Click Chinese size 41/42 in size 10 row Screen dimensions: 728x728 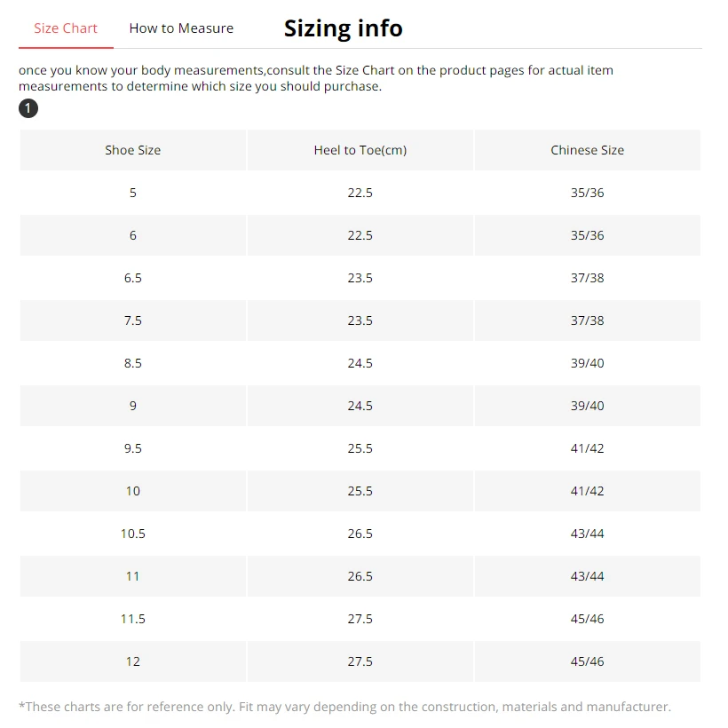[x=587, y=491]
